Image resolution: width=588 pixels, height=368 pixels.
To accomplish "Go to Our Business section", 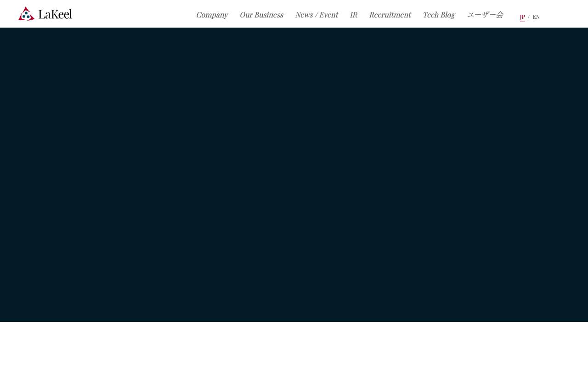I will [261, 15].
